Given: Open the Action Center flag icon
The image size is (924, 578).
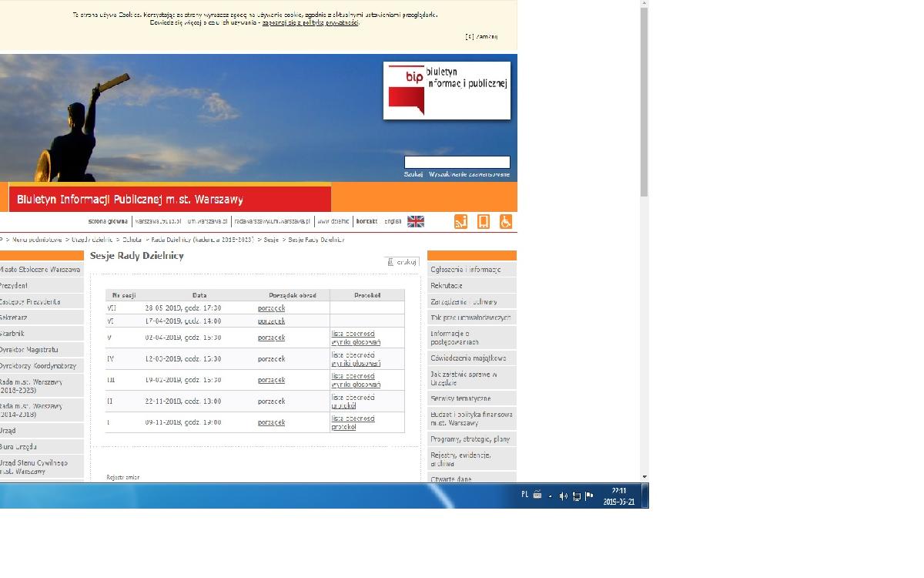Looking at the screenshot, I should tap(589, 496).
